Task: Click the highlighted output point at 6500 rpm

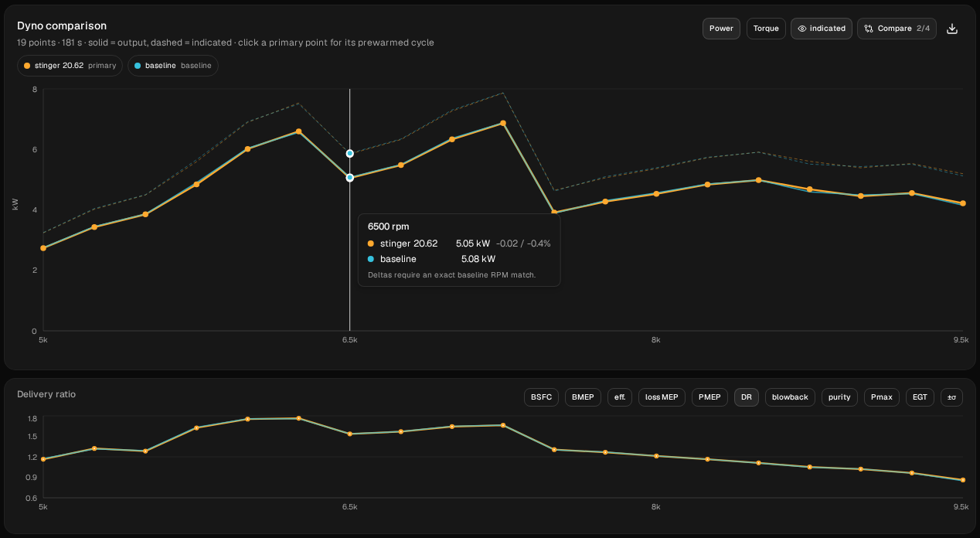Action: (350, 178)
